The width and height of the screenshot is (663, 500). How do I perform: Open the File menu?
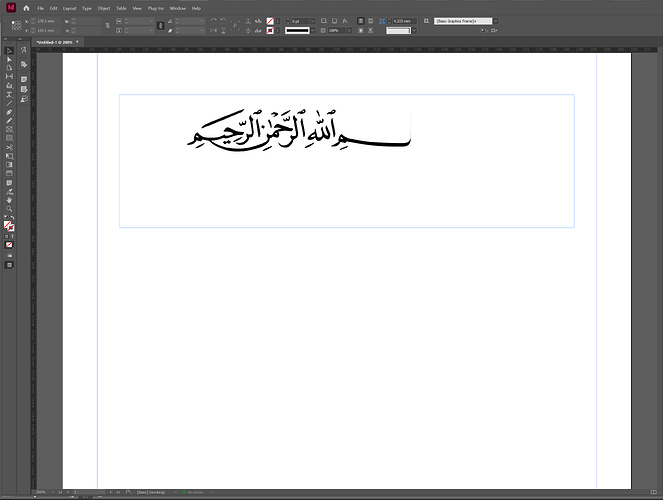41,8
